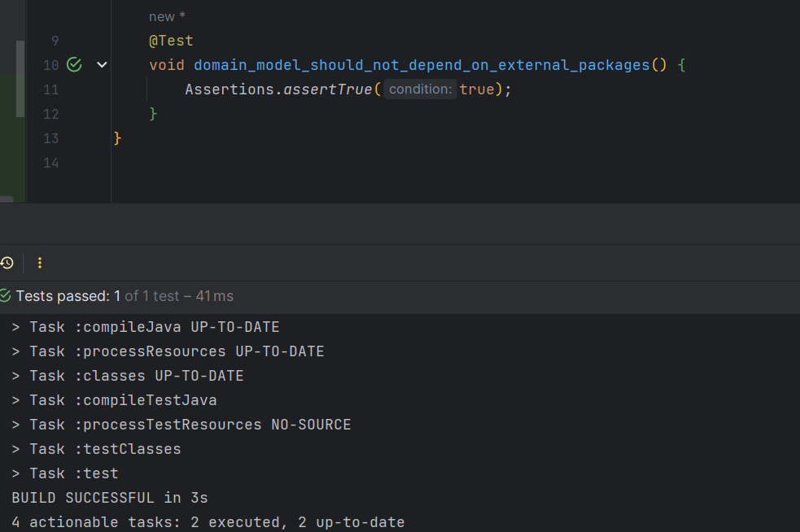Open the vertical three-dots more options menu

click(x=40, y=263)
